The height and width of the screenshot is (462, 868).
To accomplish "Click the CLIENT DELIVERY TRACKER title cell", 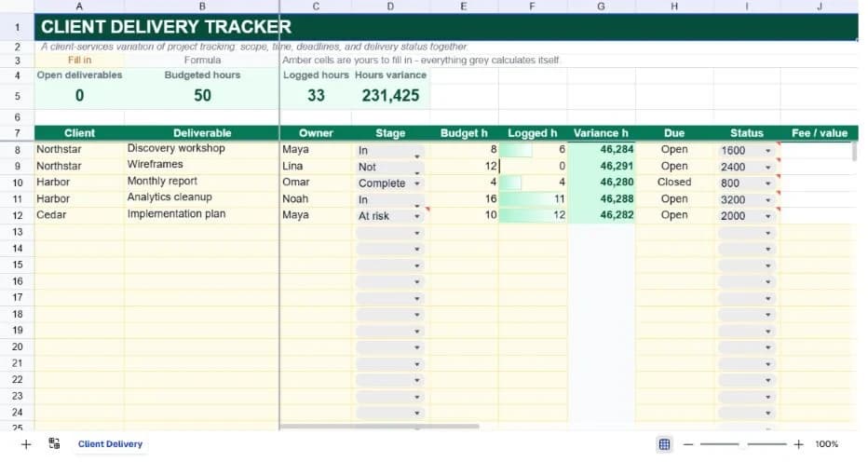I will click(166, 27).
